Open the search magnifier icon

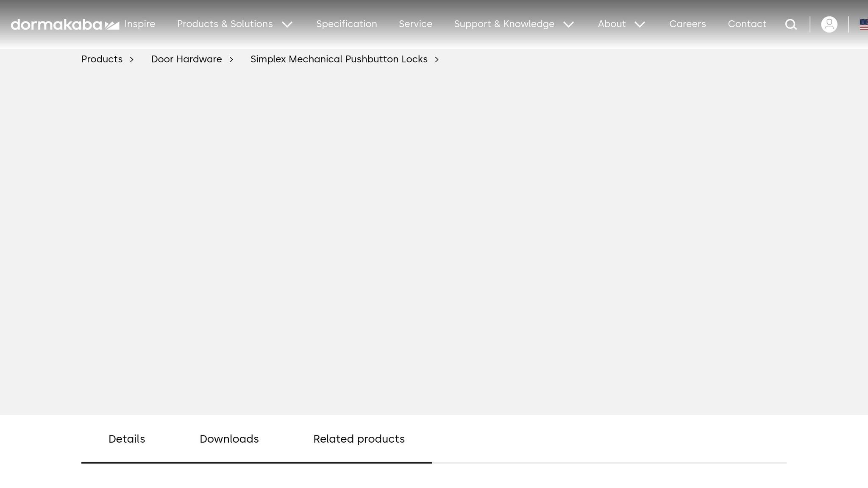[x=791, y=25]
